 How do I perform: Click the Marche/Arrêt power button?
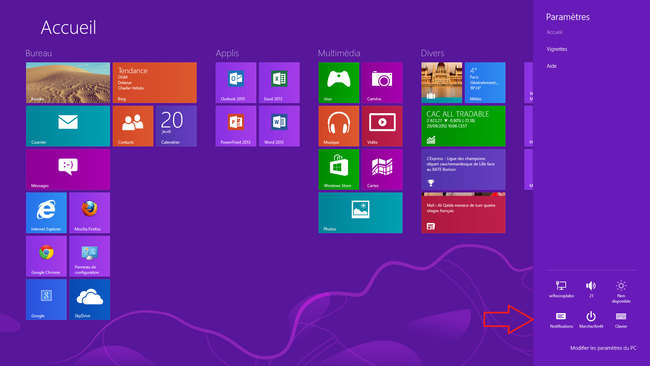(x=591, y=320)
